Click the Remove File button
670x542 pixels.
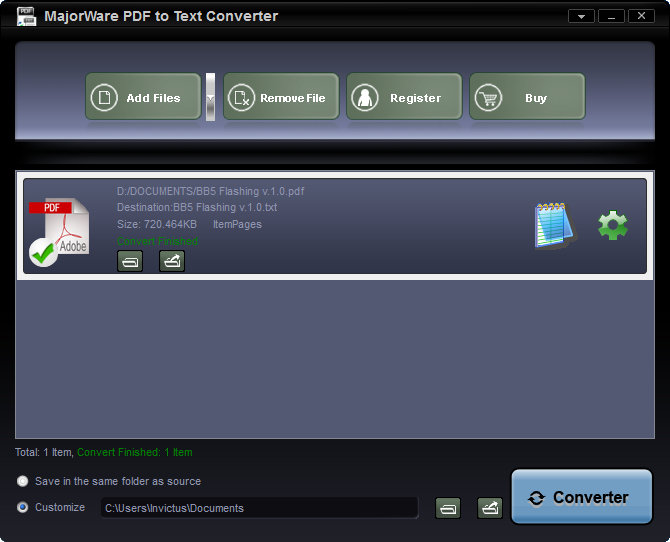tap(281, 97)
